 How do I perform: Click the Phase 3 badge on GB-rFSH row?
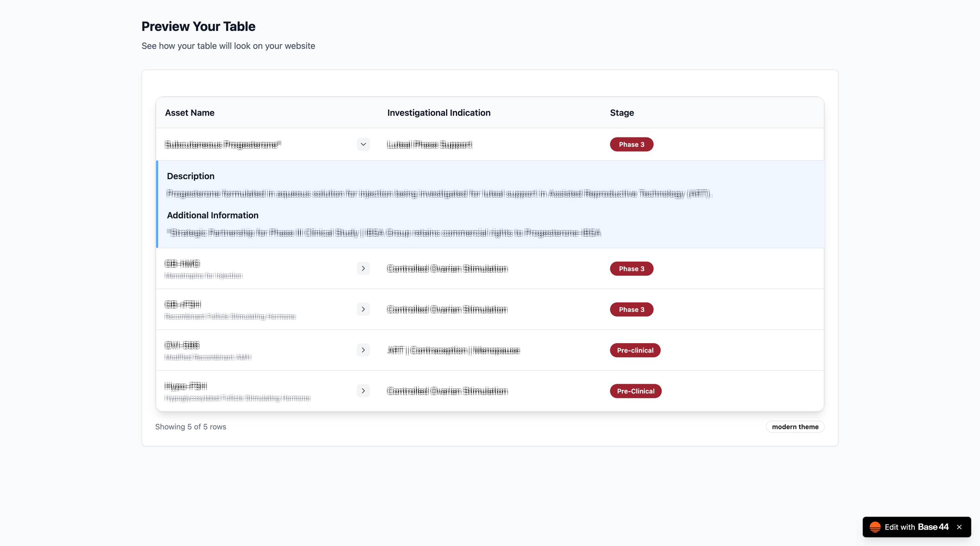point(631,309)
